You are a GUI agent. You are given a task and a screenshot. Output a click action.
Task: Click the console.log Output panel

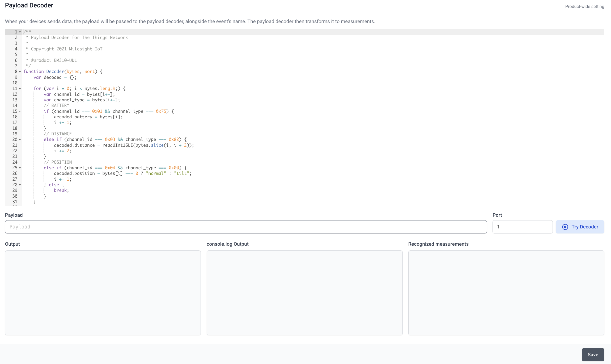pyautogui.click(x=304, y=293)
